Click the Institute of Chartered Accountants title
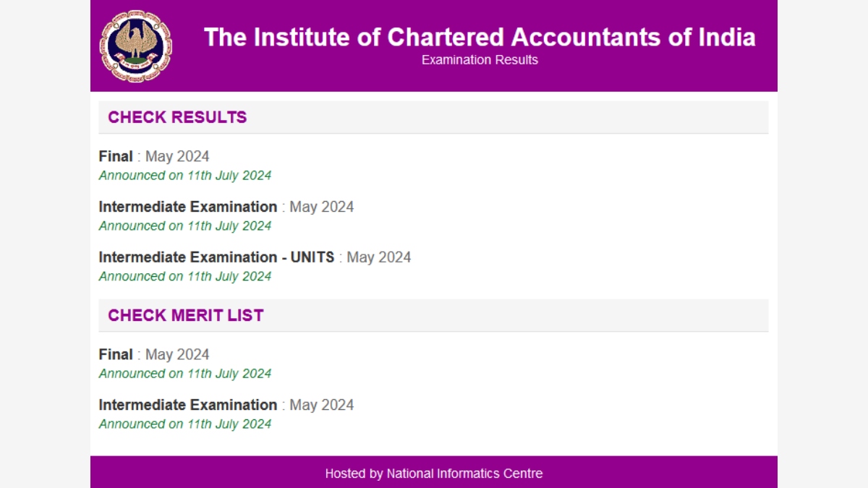Viewport: 868px width, 488px height. tap(480, 38)
